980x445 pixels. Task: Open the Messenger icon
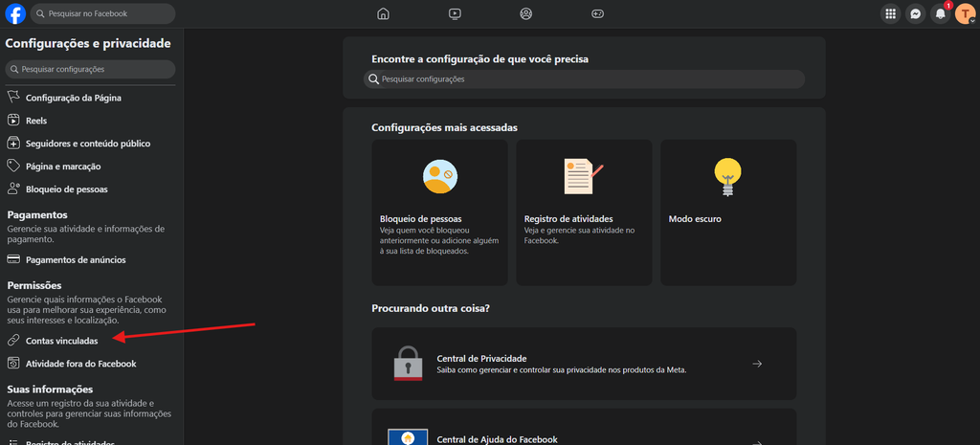pyautogui.click(x=915, y=13)
